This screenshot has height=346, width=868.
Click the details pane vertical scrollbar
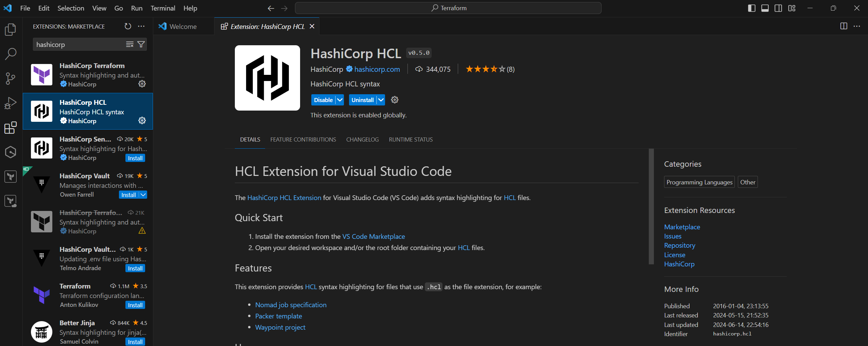651,206
